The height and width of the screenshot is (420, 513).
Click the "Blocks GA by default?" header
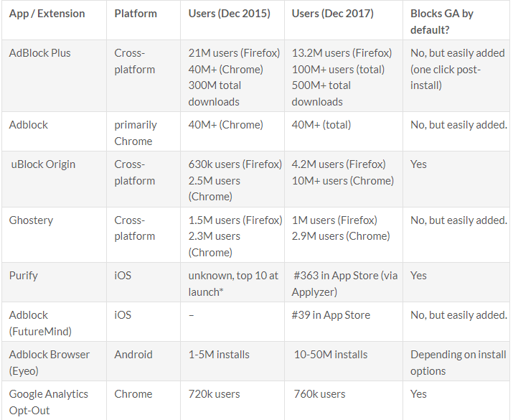tap(442, 22)
